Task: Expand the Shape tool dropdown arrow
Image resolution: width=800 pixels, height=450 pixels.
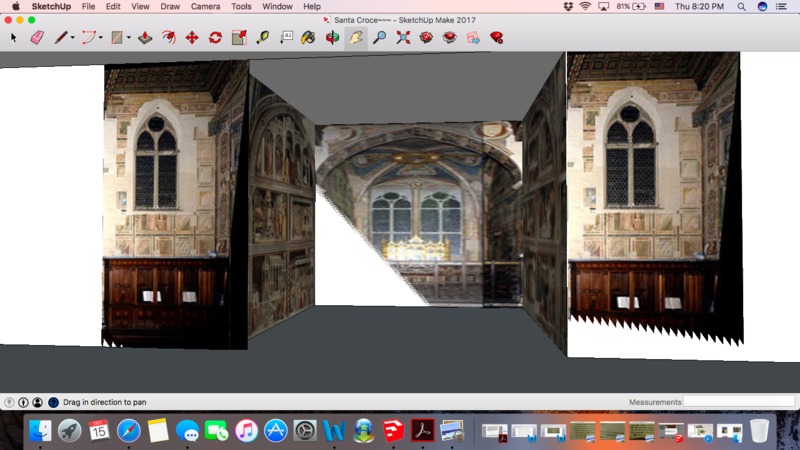Action: [x=129, y=38]
